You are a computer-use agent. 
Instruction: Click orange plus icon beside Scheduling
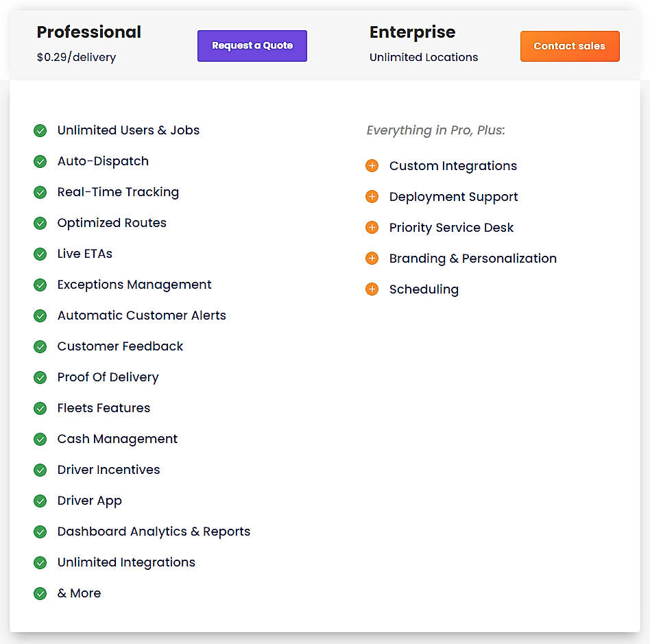[372, 289]
